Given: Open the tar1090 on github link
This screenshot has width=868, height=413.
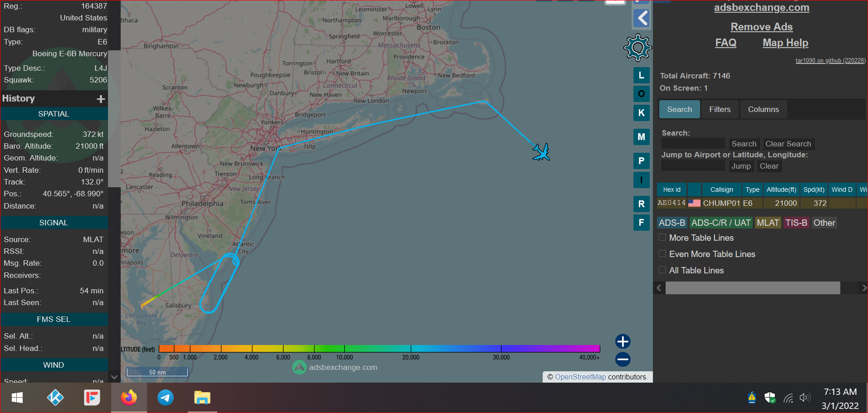Looking at the screenshot, I should (x=830, y=60).
